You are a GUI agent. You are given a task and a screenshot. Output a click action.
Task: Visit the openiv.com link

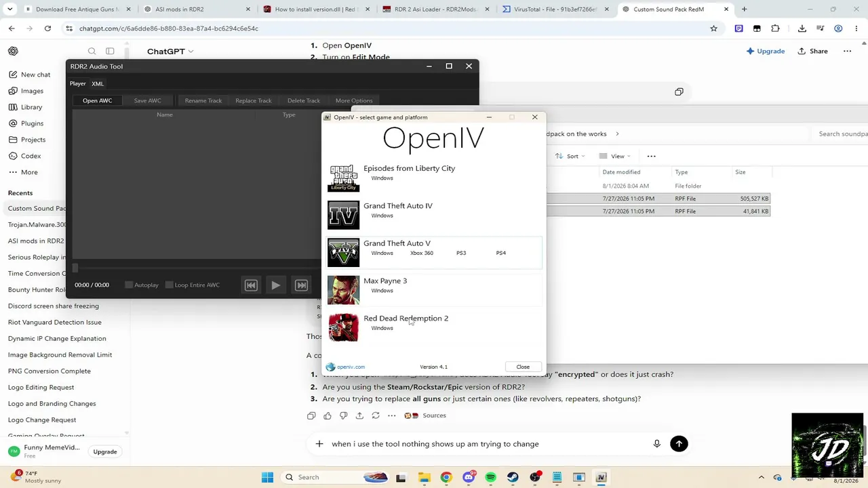(x=351, y=367)
